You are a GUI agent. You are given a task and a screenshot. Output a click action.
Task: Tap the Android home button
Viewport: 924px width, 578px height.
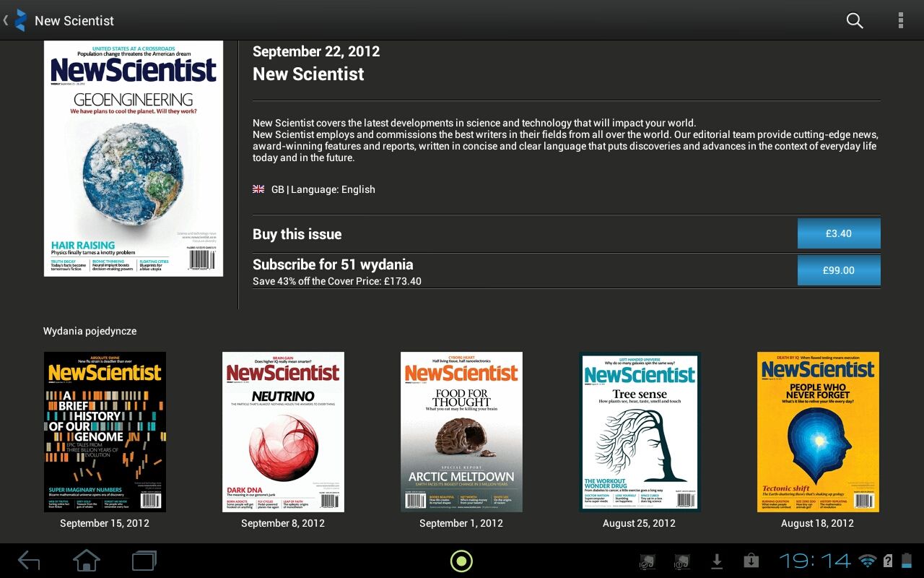click(87, 561)
